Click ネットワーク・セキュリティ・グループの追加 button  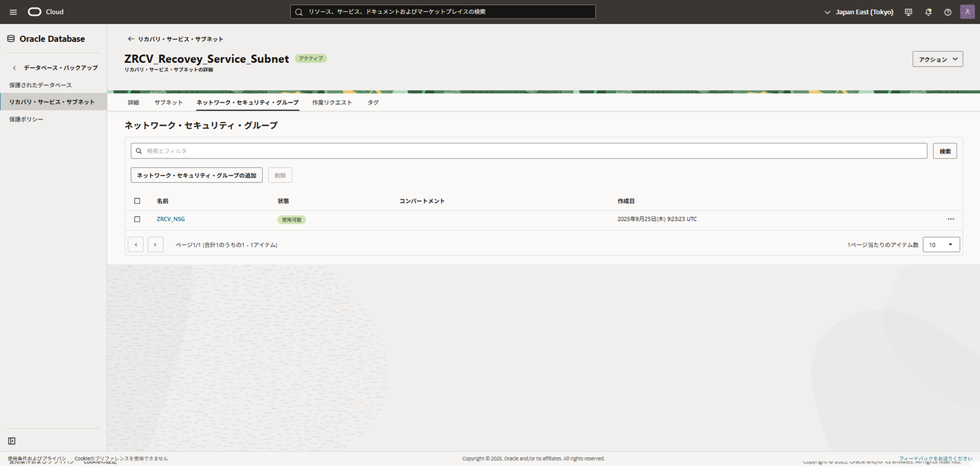coord(196,176)
